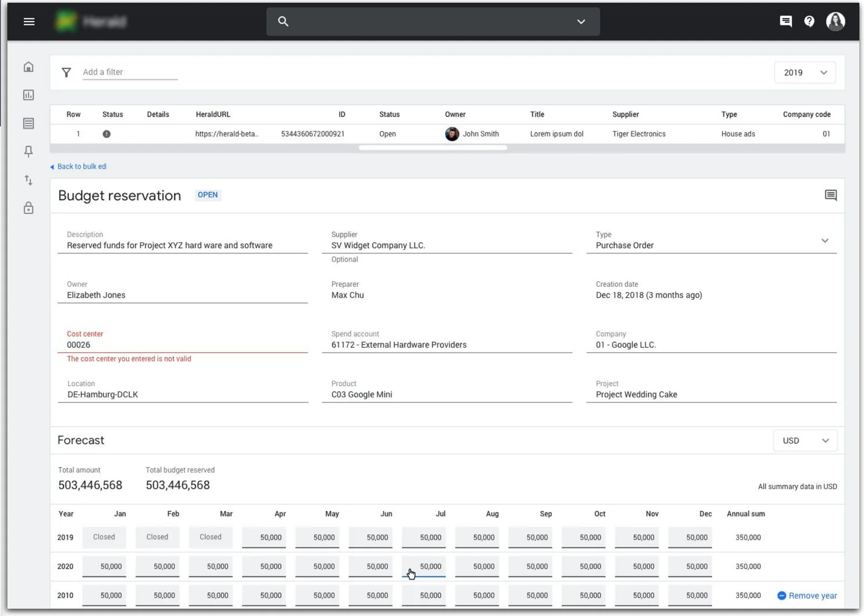864x616 pixels.
Task: Click the 2019 Dec 50,000 cell
Action: [690, 538]
